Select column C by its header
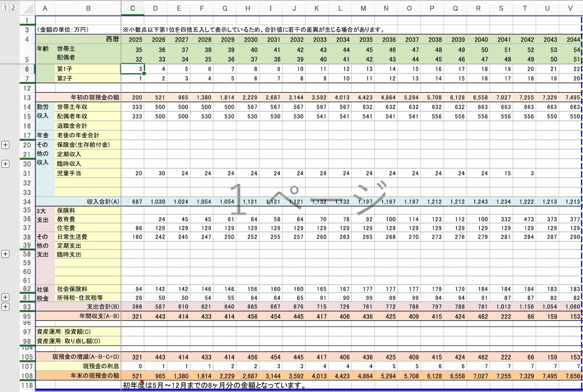583x392 pixels. 133,8
